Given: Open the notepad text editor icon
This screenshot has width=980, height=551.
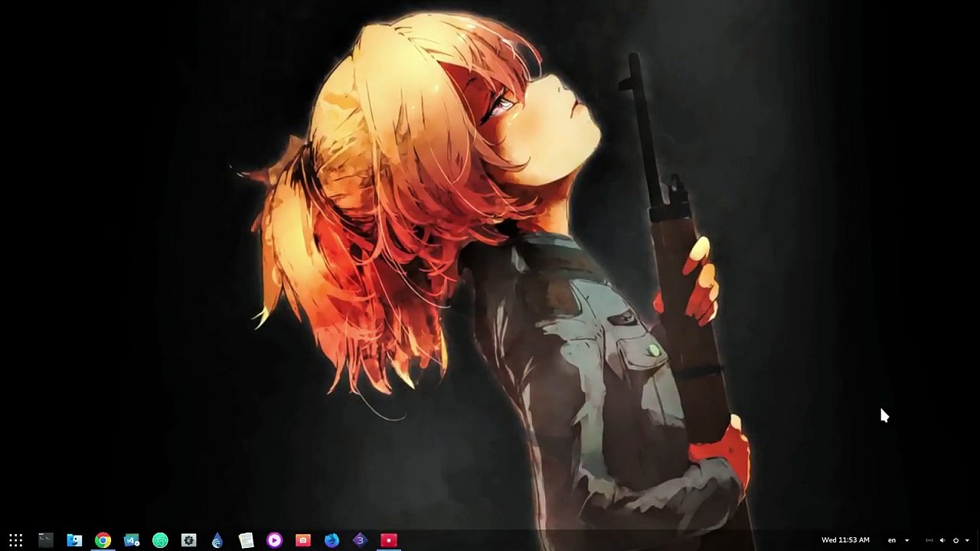Looking at the screenshot, I should (x=246, y=540).
